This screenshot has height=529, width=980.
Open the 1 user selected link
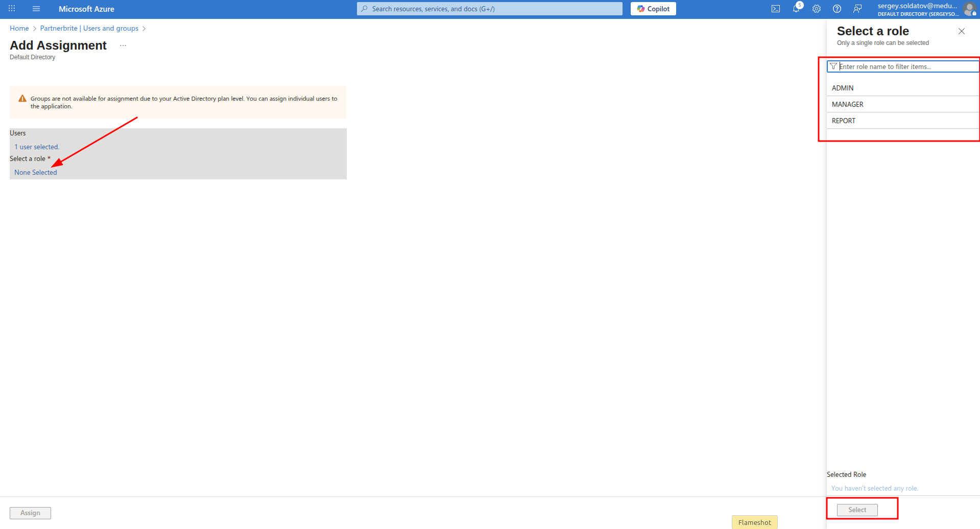tap(37, 147)
